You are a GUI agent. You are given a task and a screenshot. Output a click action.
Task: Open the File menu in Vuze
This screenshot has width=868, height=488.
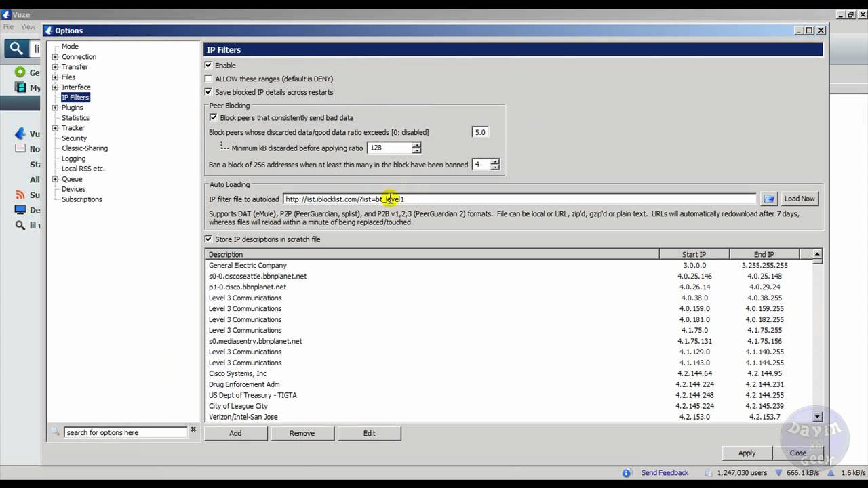tap(8, 27)
